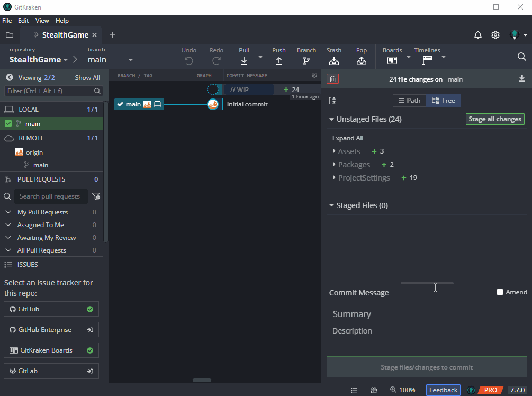This screenshot has height=396, width=532.
Task: Click Show All link
Action: (x=87, y=78)
